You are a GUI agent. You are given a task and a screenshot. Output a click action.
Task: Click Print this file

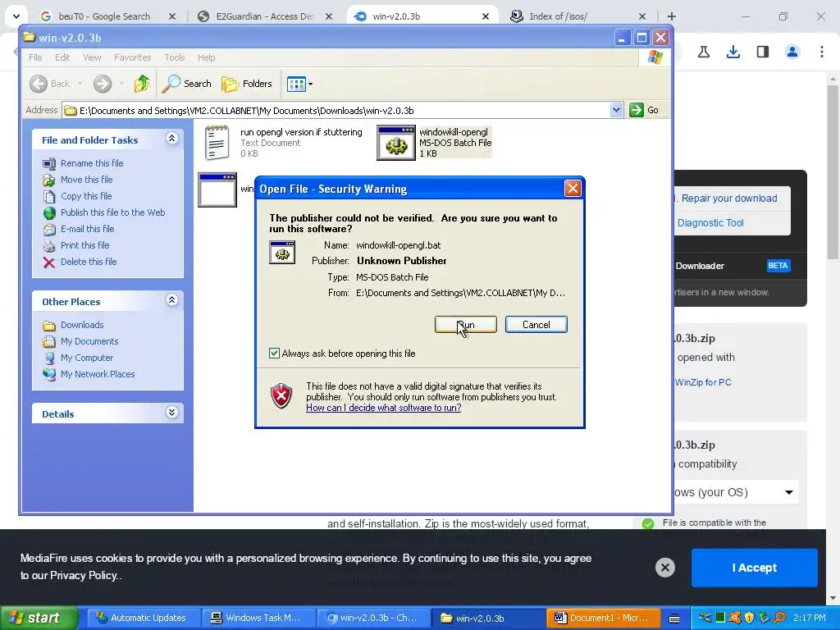point(84,245)
